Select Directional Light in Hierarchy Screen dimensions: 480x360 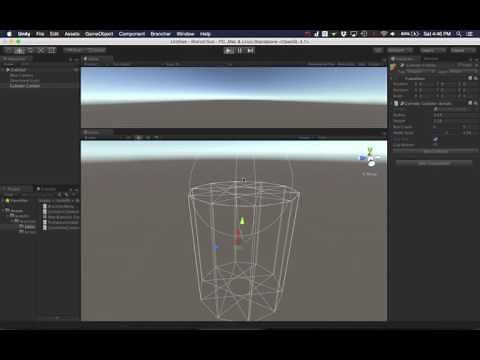coord(25,81)
